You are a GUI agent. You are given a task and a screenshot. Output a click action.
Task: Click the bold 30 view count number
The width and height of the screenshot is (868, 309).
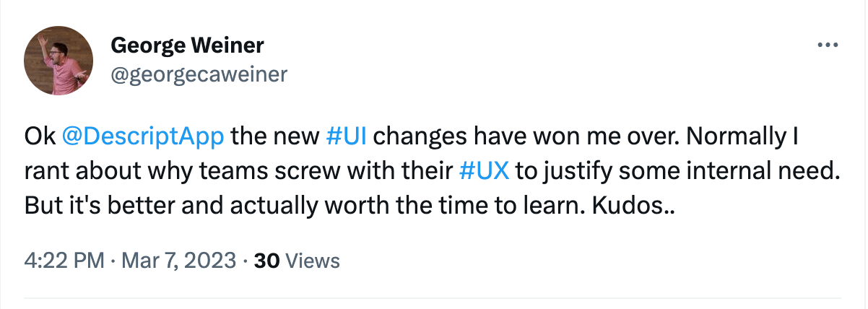click(268, 261)
